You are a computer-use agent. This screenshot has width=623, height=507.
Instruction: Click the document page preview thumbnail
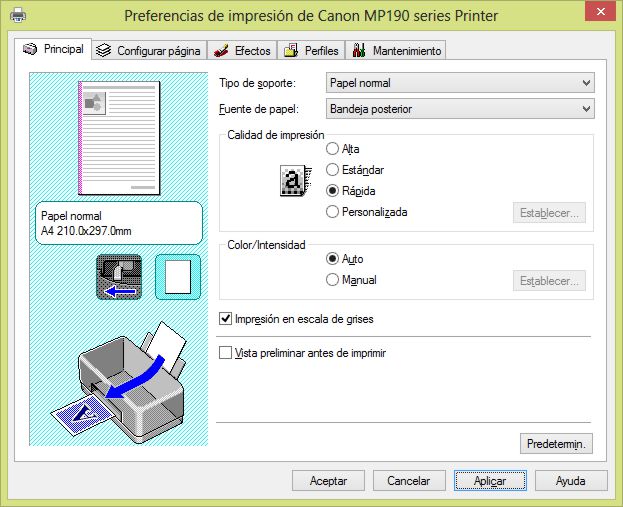click(x=119, y=138)
